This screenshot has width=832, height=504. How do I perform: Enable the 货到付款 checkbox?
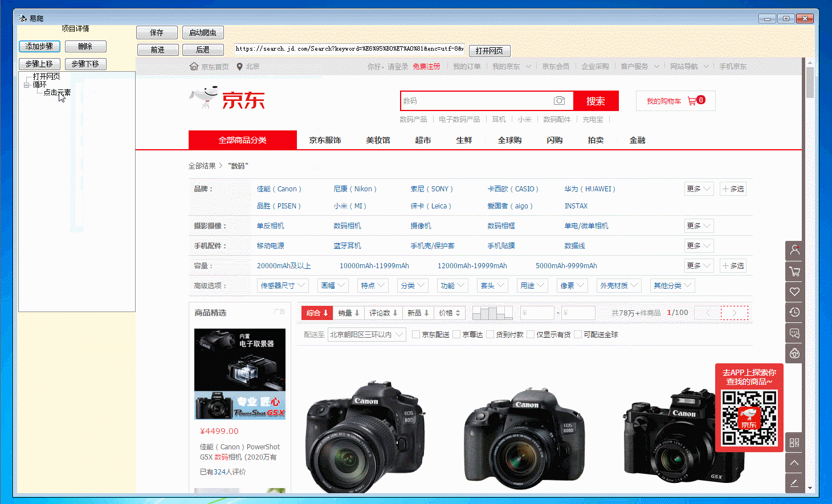coord(490,334)
